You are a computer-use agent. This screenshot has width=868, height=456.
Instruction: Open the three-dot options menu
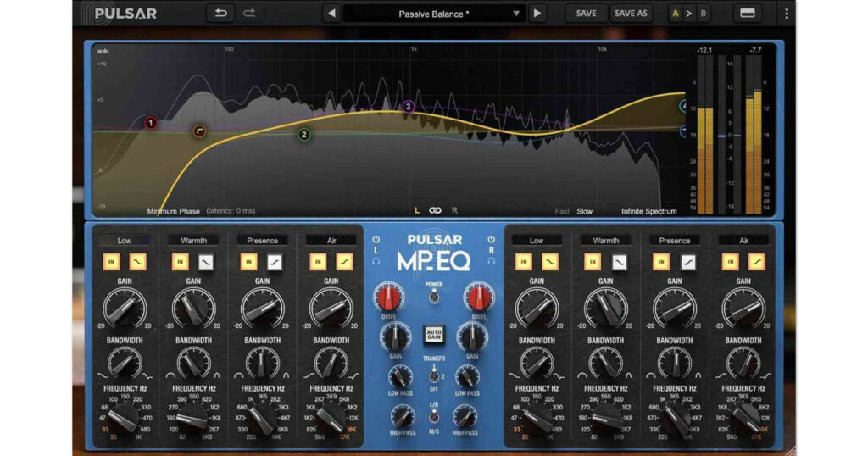pyautogui.click(x=786, y=14)
